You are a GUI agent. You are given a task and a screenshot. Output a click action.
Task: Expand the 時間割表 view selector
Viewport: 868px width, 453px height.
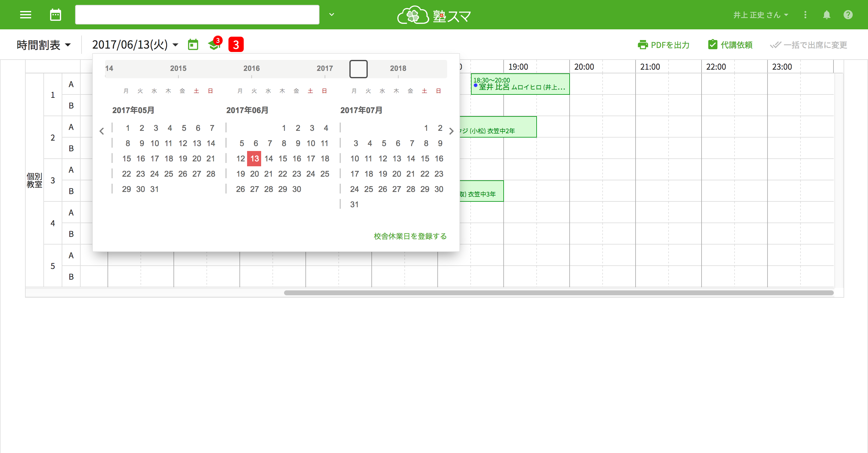point(44,45)
